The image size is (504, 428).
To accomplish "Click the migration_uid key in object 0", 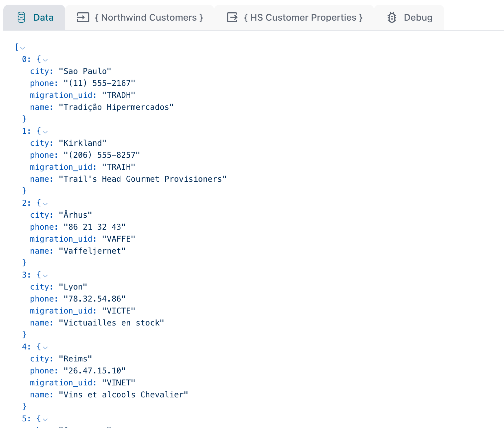I will pyautogui.click(x=63, y=95).
